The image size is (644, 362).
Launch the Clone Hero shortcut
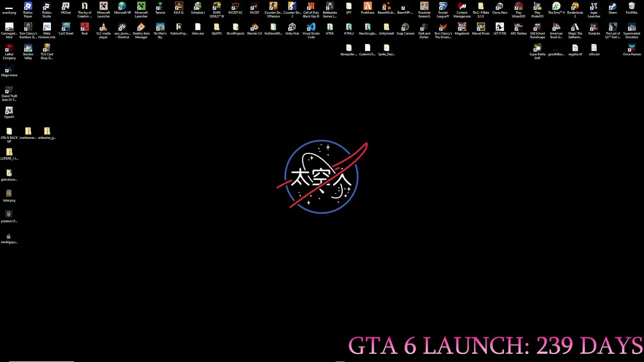(500, 9)
